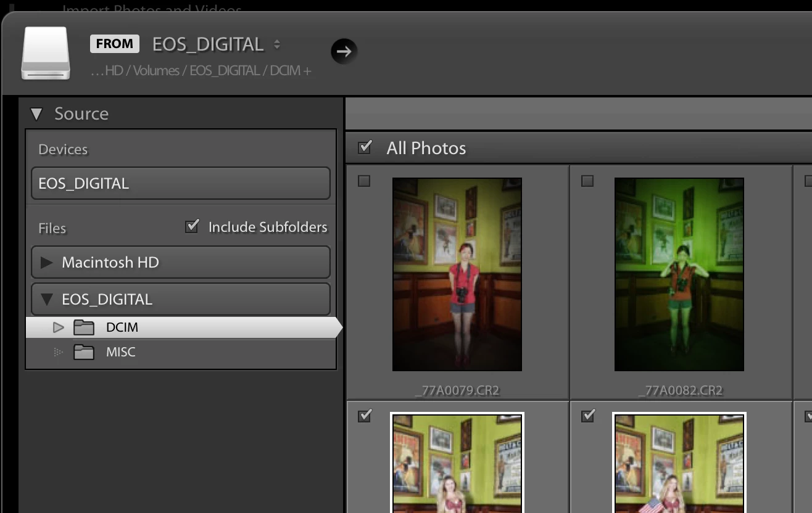Expand the DCIM folder triangle
Image resolution: width=812 pixels, height=513 pixels.
pyautogui.click(x=59, y=327)
